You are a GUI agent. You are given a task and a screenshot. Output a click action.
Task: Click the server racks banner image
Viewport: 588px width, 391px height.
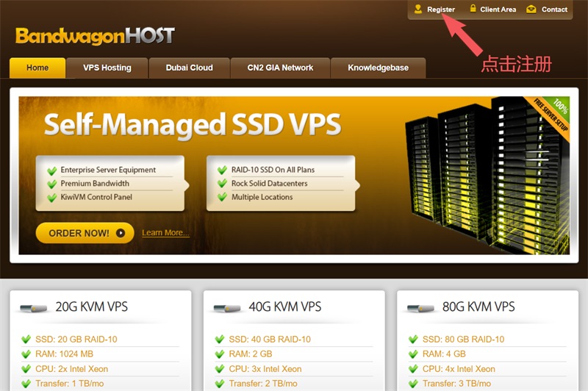tap(487, 174)
